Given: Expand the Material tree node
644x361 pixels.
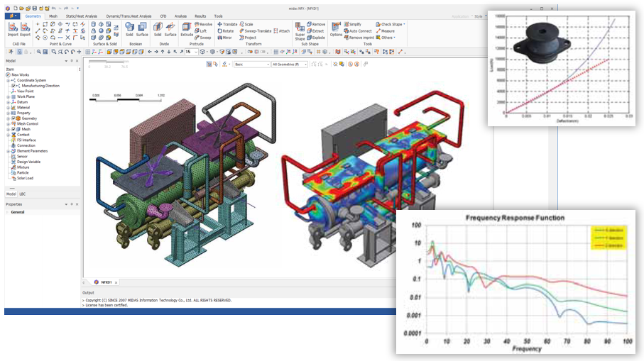Looking at the screenshot, I should click(x=9, y=108).
